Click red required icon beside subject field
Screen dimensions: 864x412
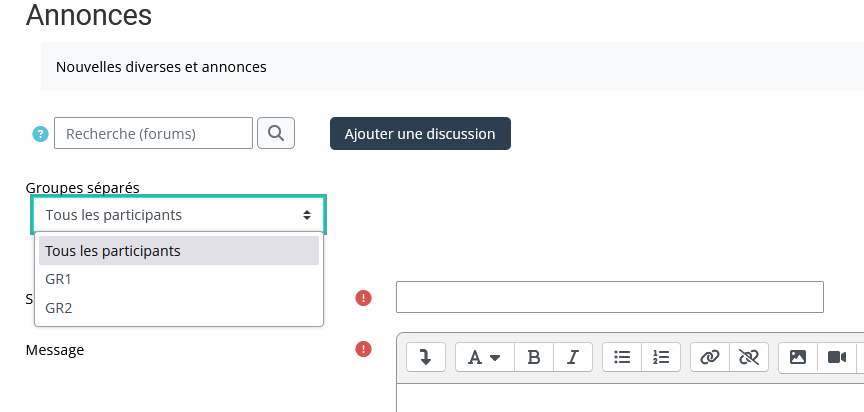pos(363,298)
